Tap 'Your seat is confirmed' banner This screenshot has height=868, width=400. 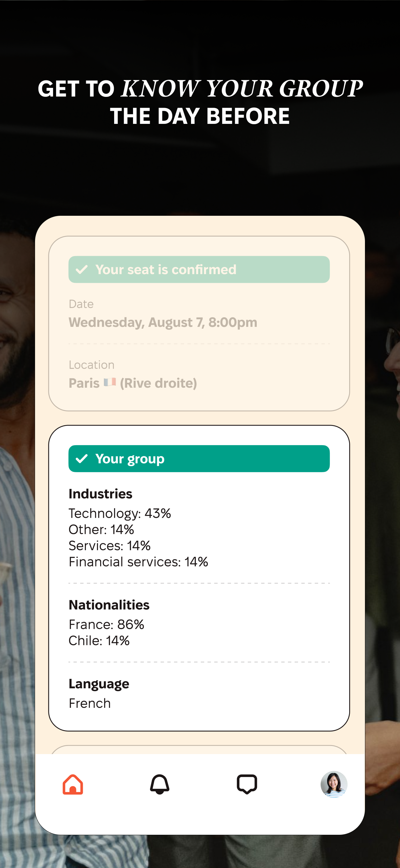[x=199, y=269]
